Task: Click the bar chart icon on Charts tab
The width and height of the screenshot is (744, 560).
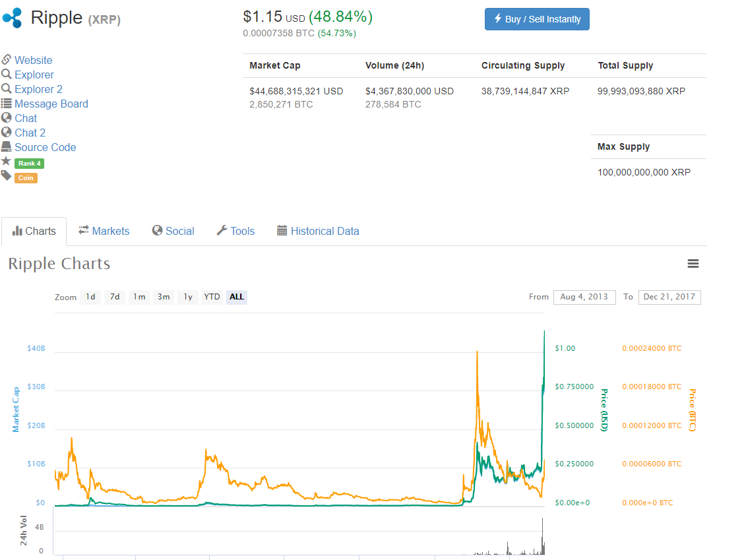Action: tap(18, 231)
